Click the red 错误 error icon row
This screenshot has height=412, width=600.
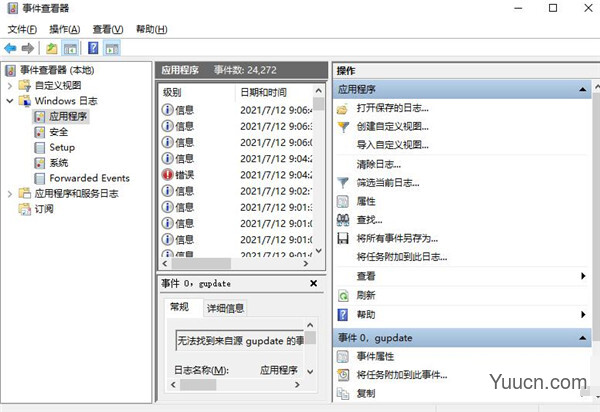(236, 174)
